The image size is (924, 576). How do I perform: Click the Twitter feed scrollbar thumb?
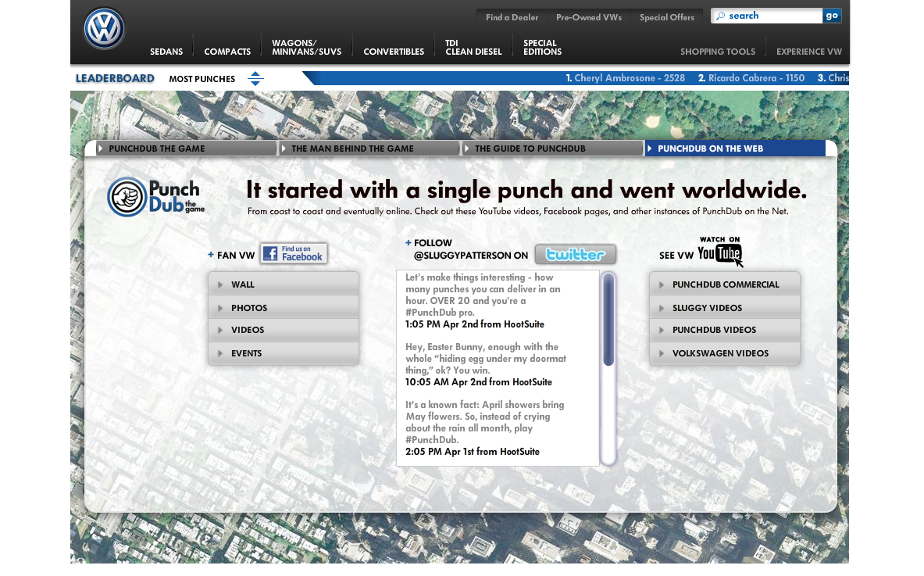(x=608, y=319)
